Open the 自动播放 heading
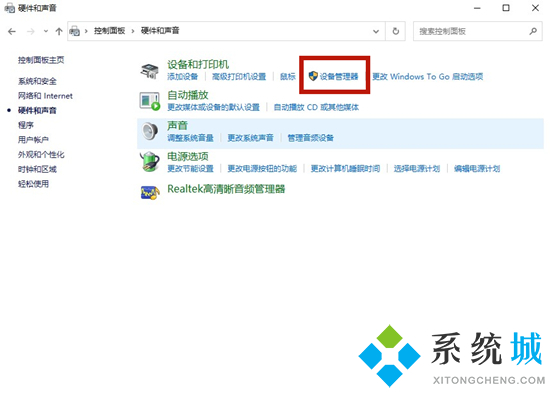550x398 pixels. (x=188, y=95)
